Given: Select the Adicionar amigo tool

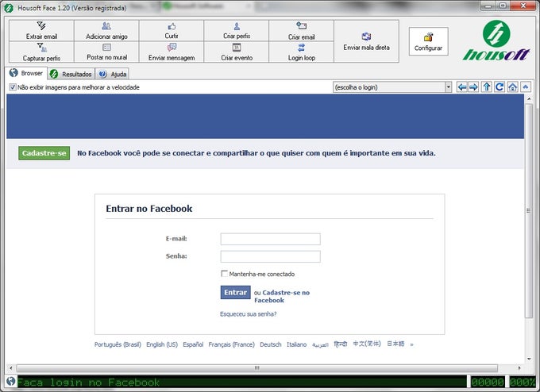Looking at the screenshot, I should click(106, 31).
